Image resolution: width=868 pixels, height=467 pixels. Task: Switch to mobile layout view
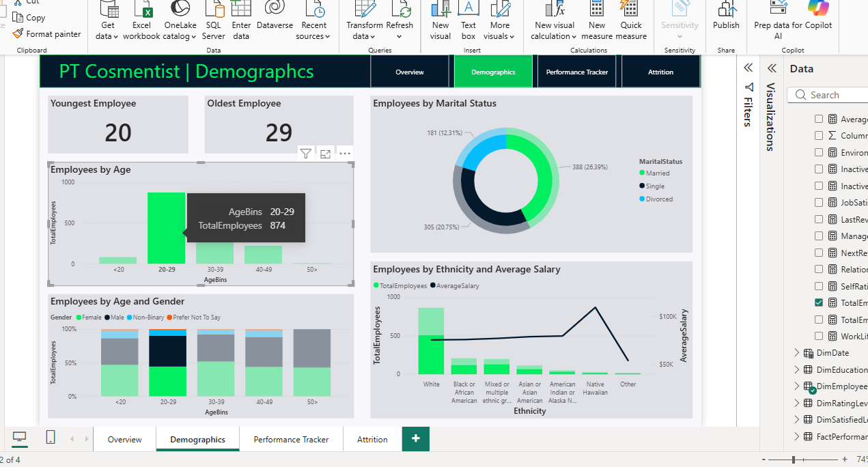[x=51, y=438]
